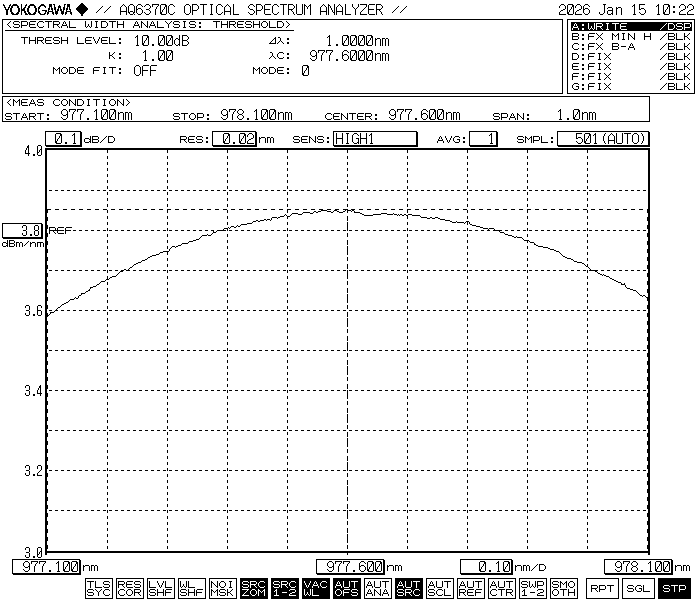Open the SMPL 501(AUTO) sampling selector
This screenshot has height=600, width=700.
pos(602,139)
